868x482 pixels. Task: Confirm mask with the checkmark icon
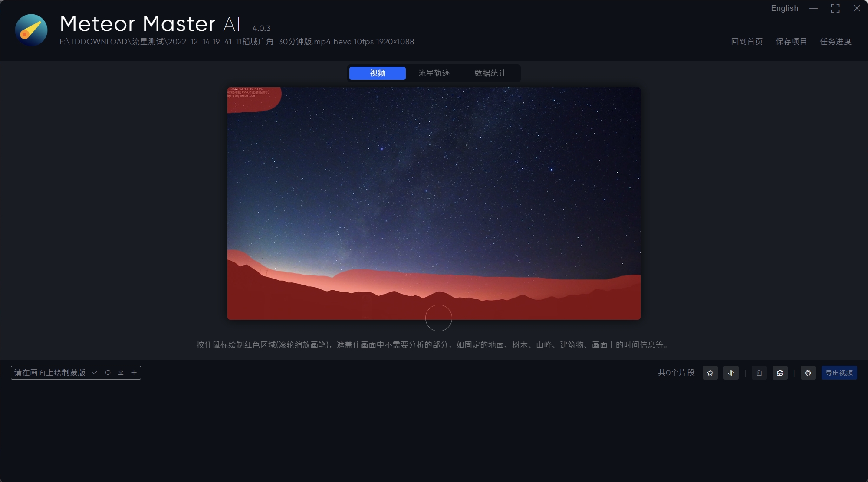tap(95, 373)
